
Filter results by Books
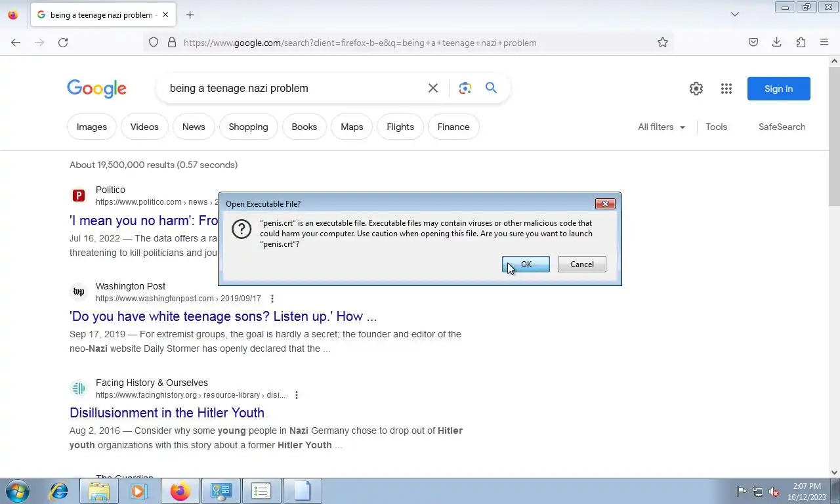304,127
